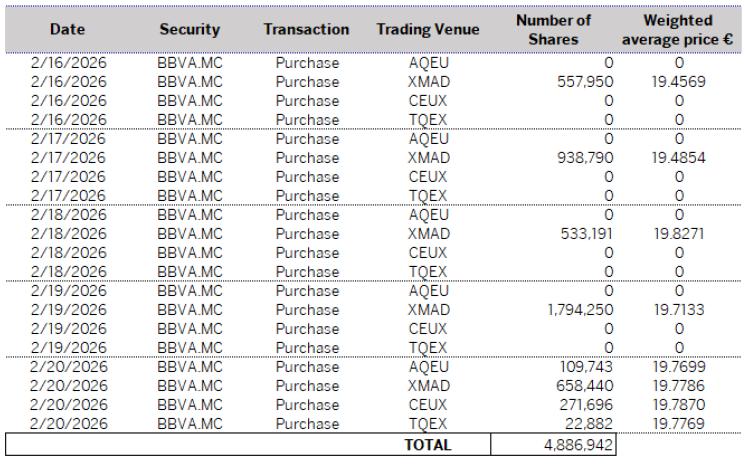The image size is (745, 464).
Task: Click the TOTAL label cell
Action: [x=427, y=444]
